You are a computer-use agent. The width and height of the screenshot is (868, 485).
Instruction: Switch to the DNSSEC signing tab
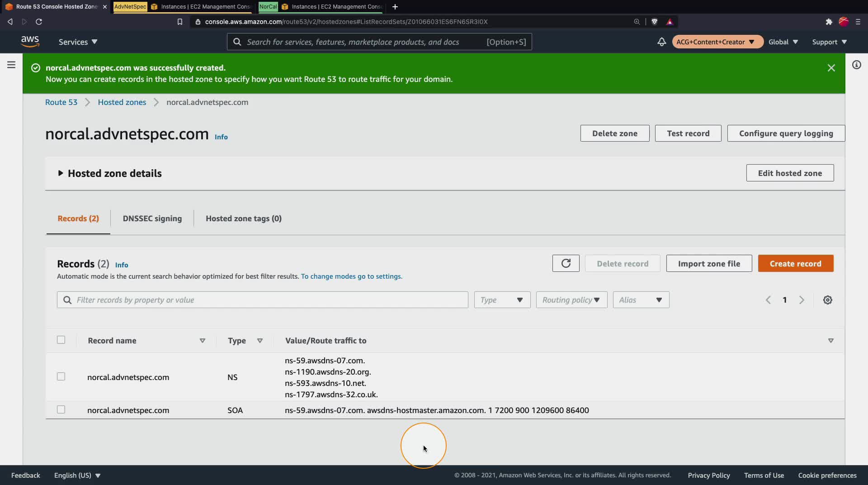(x=152, y=219)
